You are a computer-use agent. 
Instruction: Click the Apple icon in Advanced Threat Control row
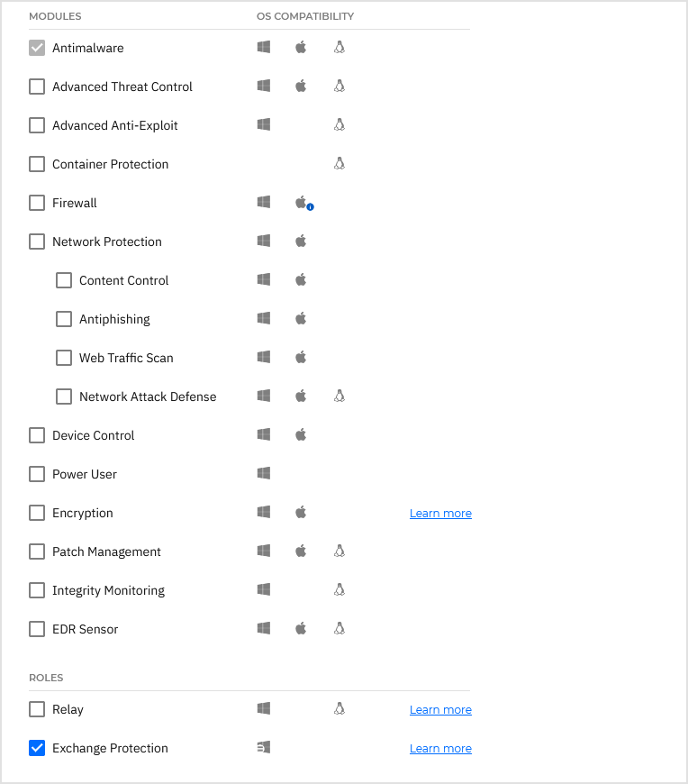point(302,86)
